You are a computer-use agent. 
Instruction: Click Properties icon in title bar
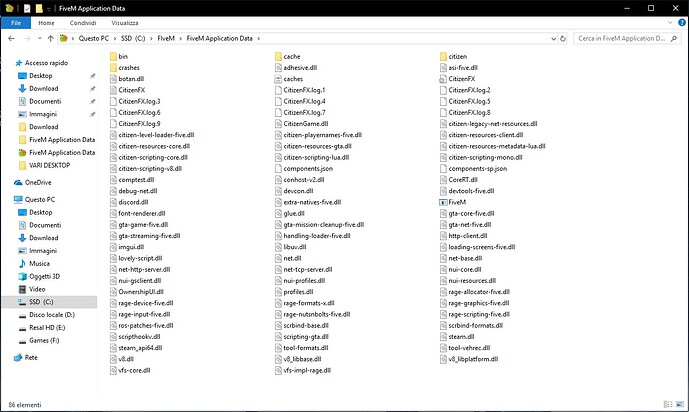click(x=27, y=8)
